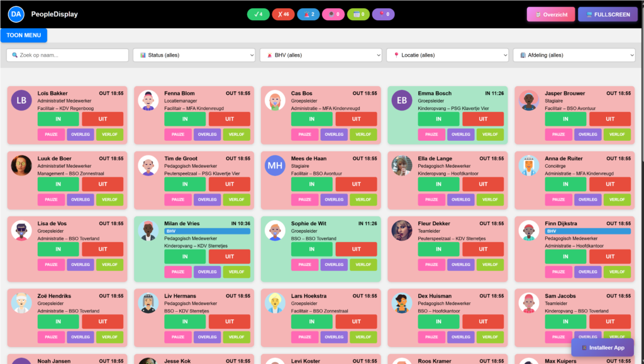Click Fleur Dekker's profile photo

point(402,230)
